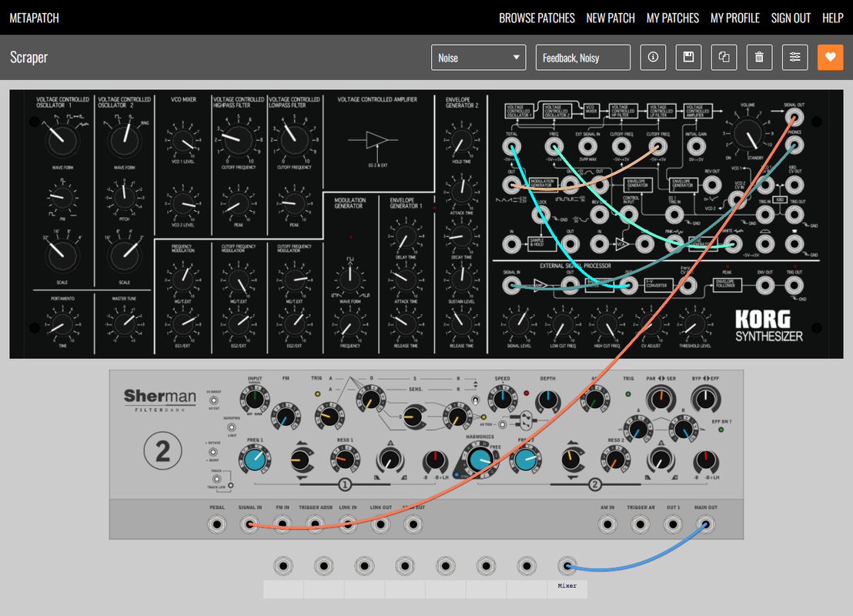853x616 pixels.
Task: Open the patch settings sliders icon
Action: [x=794, y=57]
